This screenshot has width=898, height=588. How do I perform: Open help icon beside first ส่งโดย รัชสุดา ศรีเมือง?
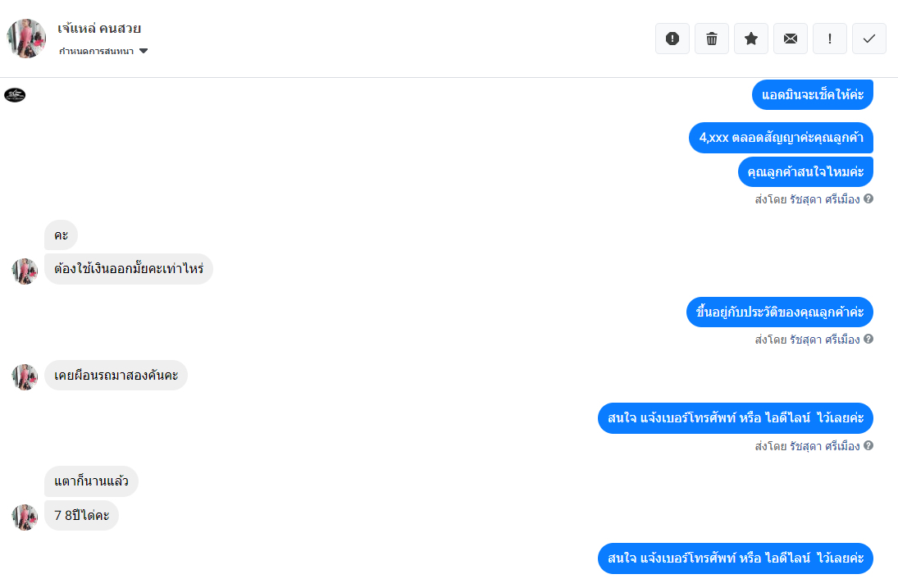(x=868, y=198)
